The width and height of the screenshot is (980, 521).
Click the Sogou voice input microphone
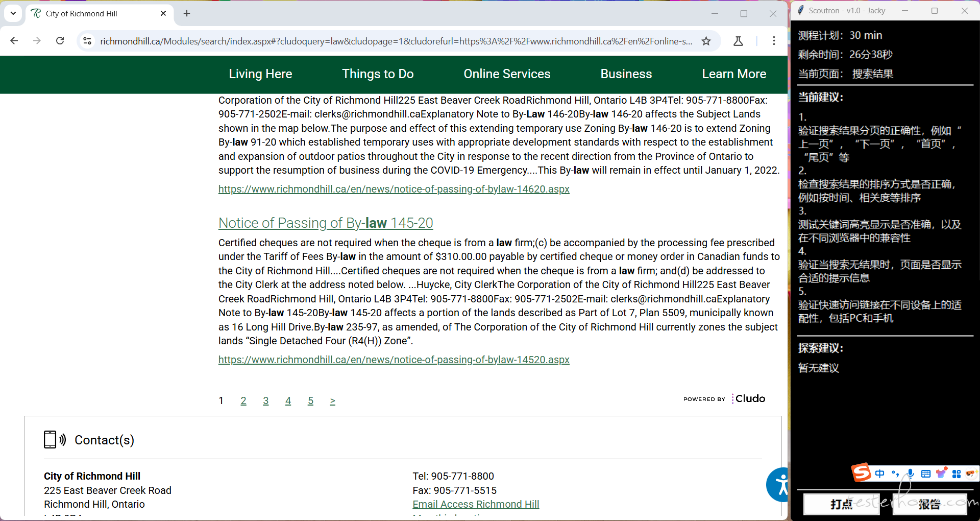click(x=911, y=473)
